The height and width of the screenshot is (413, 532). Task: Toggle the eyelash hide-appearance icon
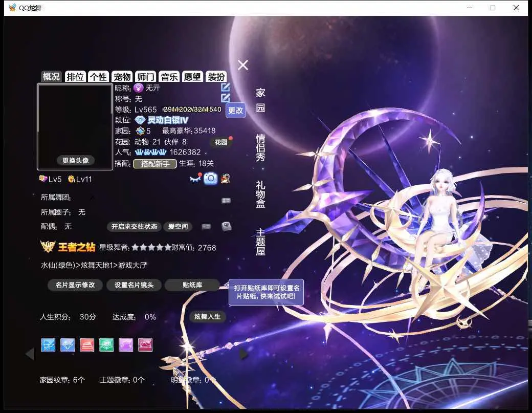195,178
